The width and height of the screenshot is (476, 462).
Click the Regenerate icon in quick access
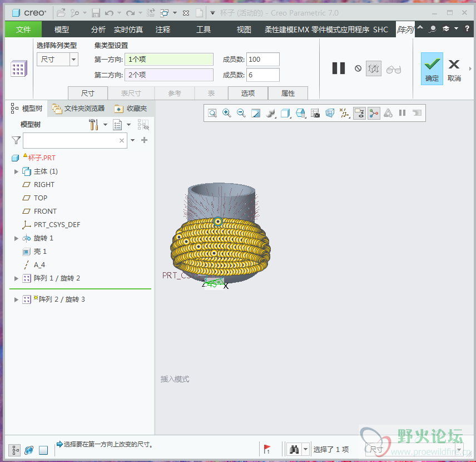click(151, 13)
